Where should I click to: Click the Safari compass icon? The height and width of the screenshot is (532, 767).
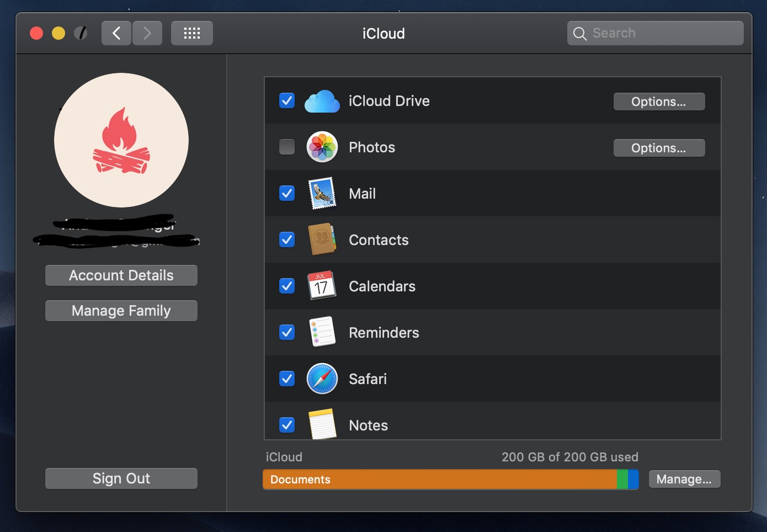coord(322,379)
